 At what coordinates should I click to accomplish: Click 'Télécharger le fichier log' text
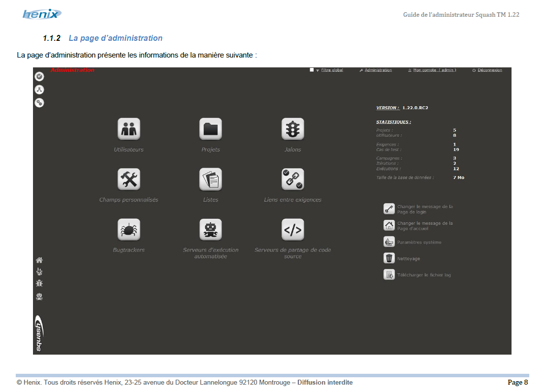424,275
